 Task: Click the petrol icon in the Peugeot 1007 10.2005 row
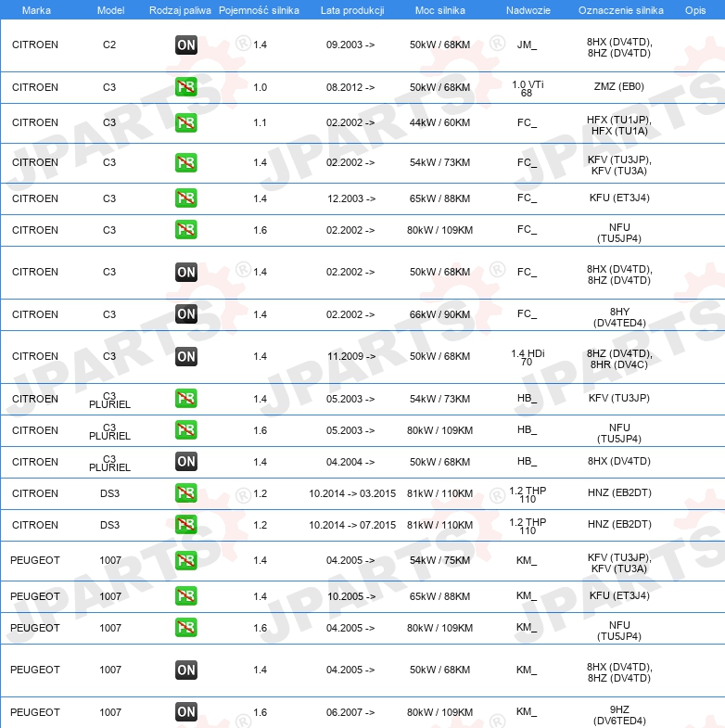pyautogui.click(x=186, y=596)
